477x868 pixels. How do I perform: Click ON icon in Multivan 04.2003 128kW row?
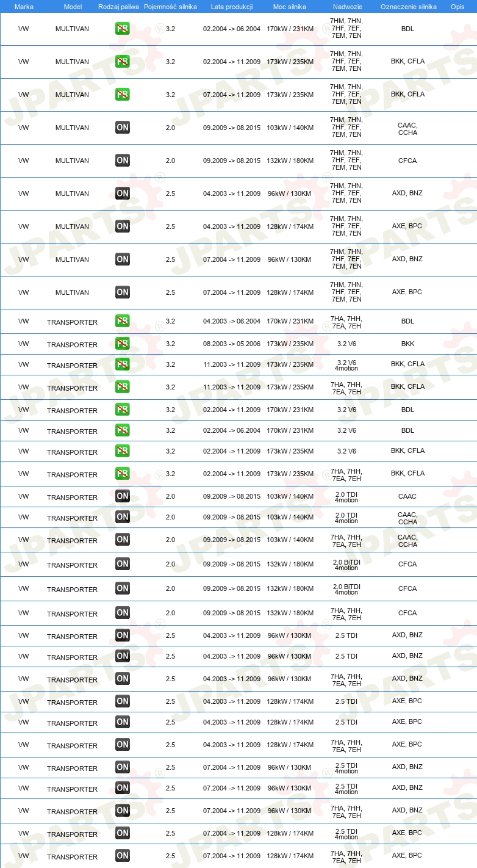point(123,226)
